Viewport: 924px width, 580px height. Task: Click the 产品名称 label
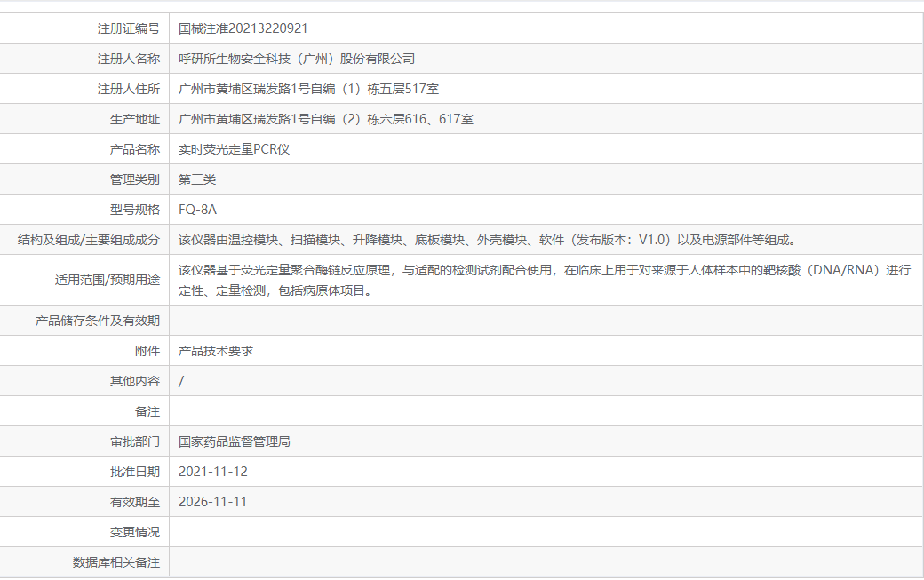click(x=135, y=149)
